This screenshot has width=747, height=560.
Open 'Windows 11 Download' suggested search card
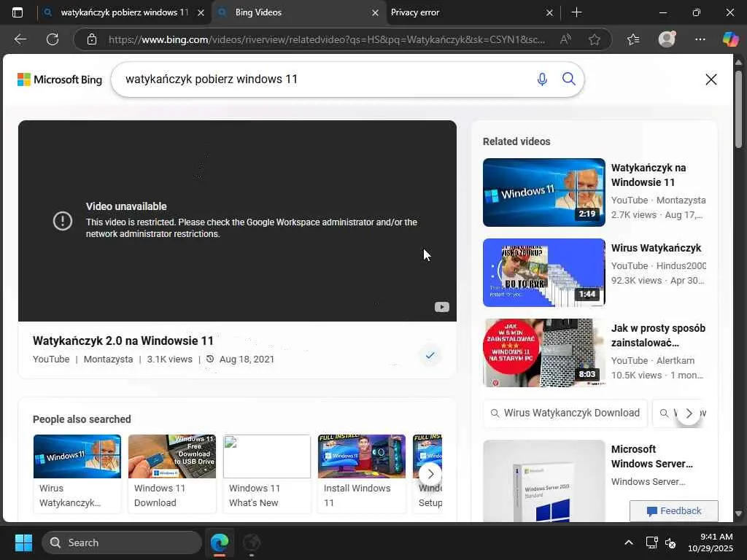[x=172, y=473]
